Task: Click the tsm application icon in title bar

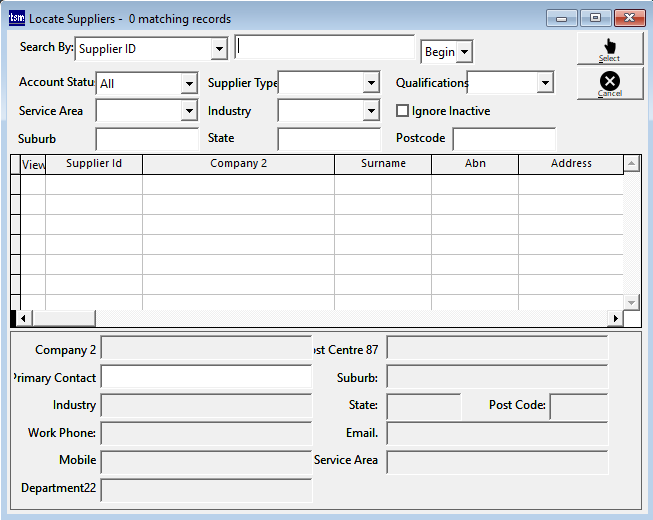Action: tap(16, 18)
